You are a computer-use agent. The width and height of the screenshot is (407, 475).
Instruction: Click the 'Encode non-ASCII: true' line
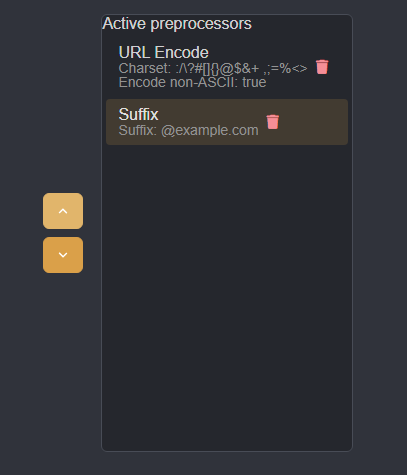pos(192,82)
